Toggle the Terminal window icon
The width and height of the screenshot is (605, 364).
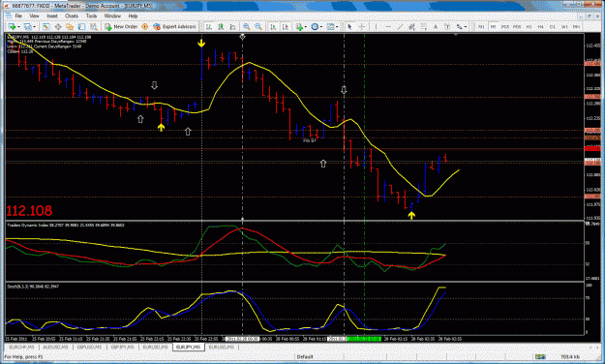point(81,27)
